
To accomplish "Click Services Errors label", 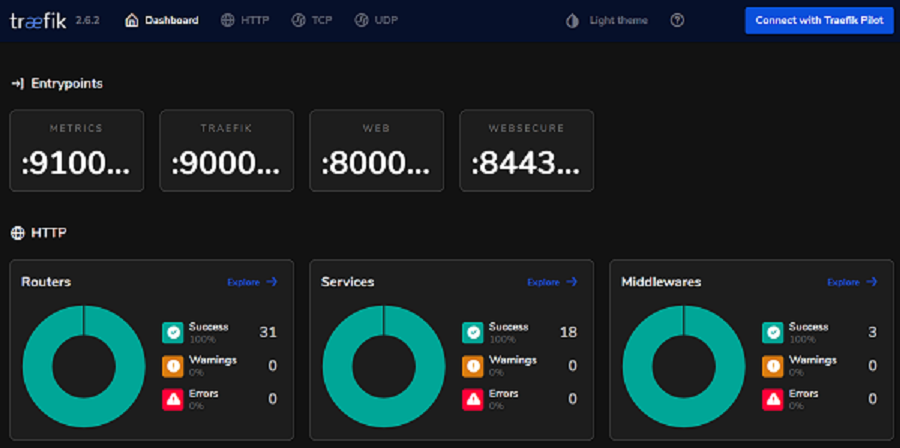I will click(503, 394).
